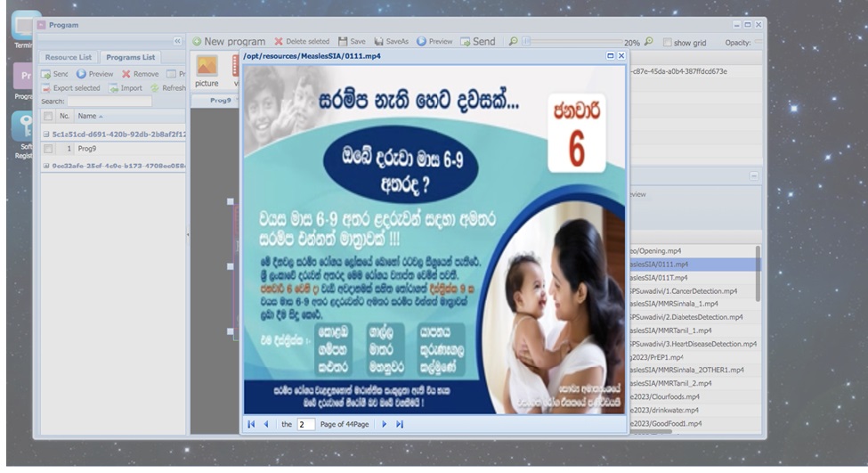Switch to the Resource List tab
Screen dimensions: 868x473
coord(69,57)
